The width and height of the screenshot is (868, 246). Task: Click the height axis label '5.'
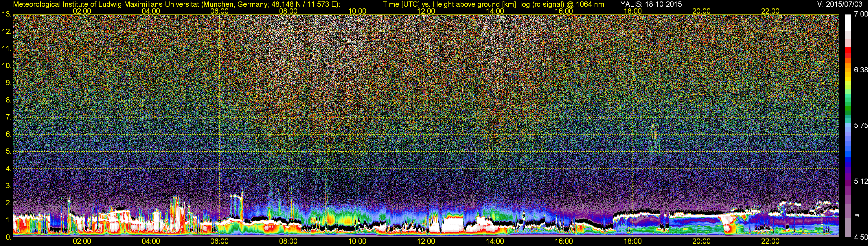pos(8,152)
